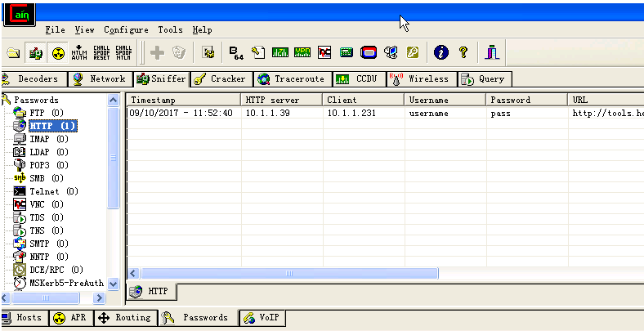Screen dimensions: 644x331
Task: Switch to the Query tab
Action: click(x=485, y=78)
